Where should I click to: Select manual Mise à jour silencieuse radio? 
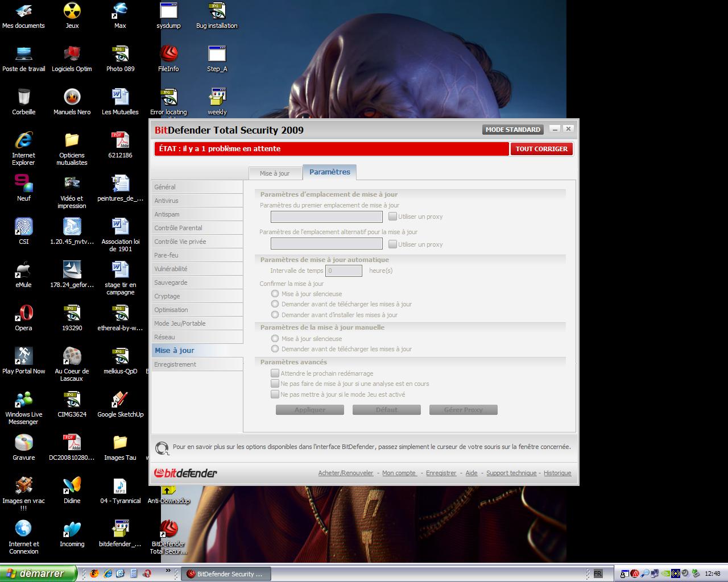[275, 339]
